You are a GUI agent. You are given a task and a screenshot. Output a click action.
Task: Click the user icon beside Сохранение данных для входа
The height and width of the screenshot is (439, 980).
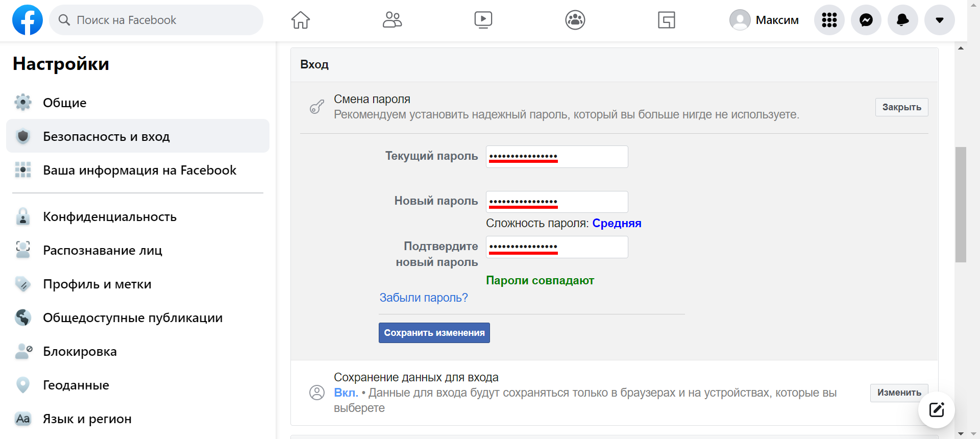[317, 393]
